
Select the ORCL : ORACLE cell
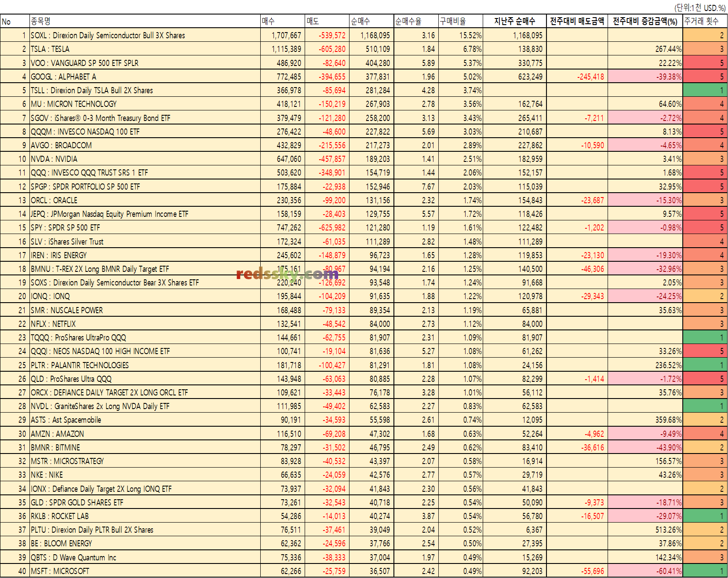[x=145, y=200]
